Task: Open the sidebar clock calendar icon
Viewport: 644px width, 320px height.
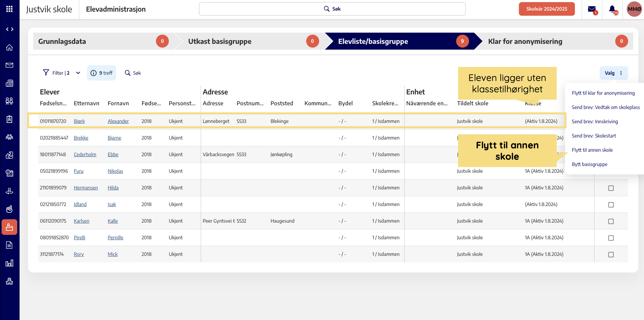Action: click(x=9, y=173)
